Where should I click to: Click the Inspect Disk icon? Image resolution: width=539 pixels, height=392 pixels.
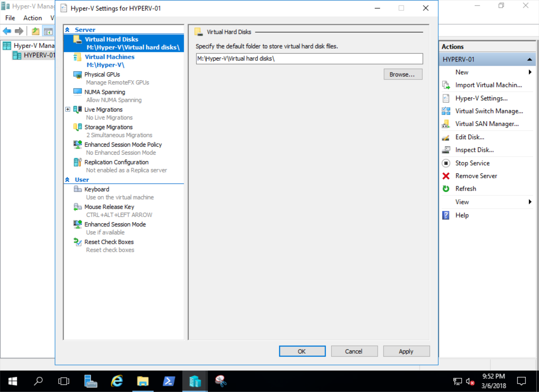coord(446,150)
